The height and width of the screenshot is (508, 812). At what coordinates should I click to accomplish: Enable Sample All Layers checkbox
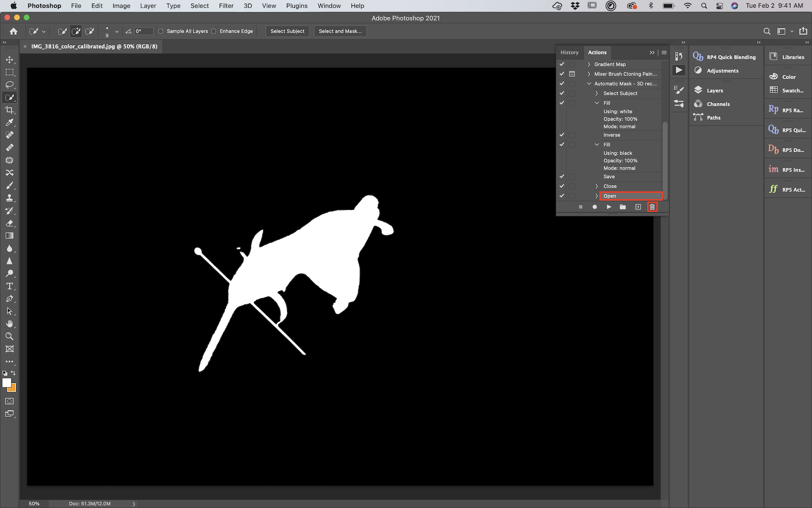(161, 31)
